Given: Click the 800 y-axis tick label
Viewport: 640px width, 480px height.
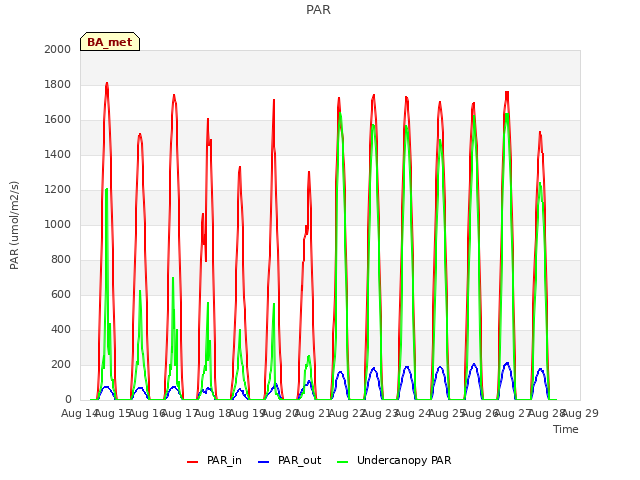Looking at the screenshot, I should point(61,260).
